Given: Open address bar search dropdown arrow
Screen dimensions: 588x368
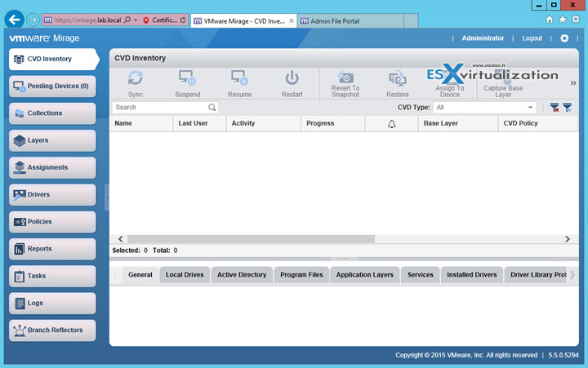Looking at the screenshot, I should 136,20.
